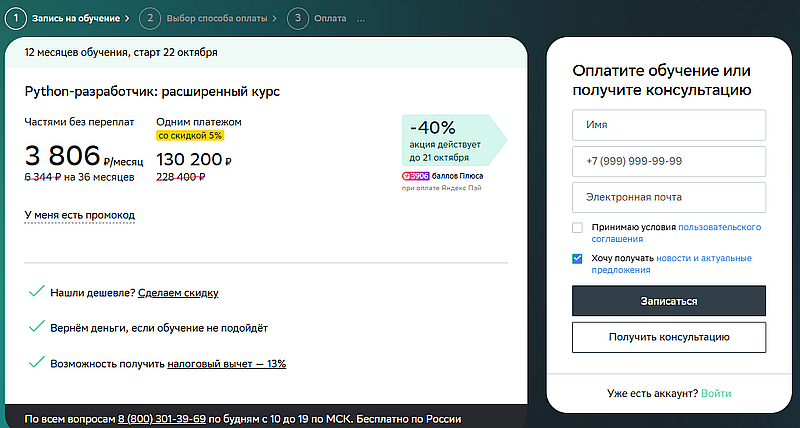Uncheck the news and offers checkbox
Image resolution: width=800 pixels, height=428 pixels.
(577, 259)
